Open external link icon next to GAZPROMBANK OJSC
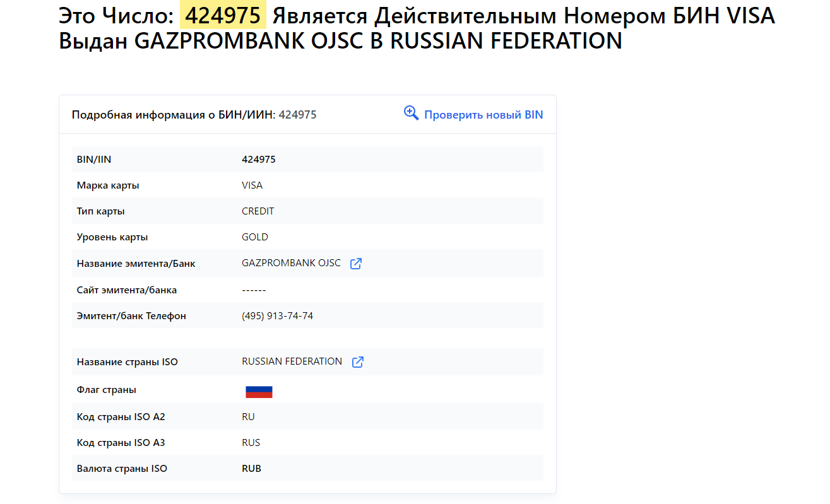Viewport: 830px width, 504px height. point(356,264)
